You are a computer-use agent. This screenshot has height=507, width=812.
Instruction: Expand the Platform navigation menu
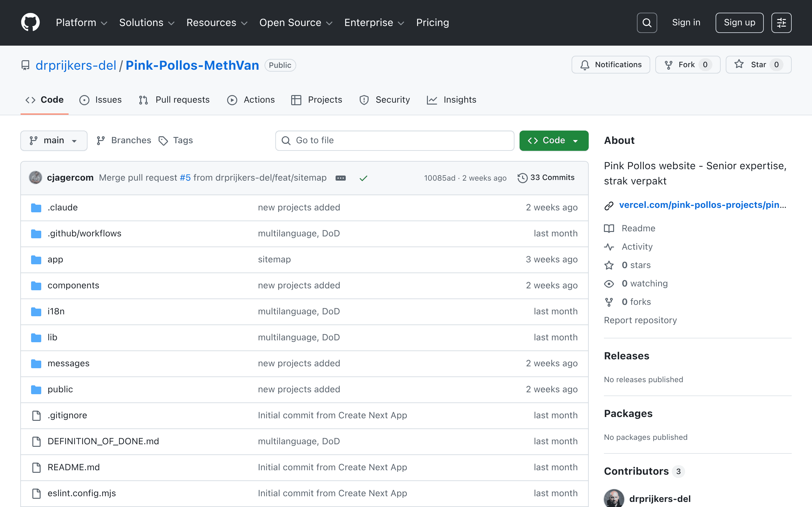pos(81,22)
